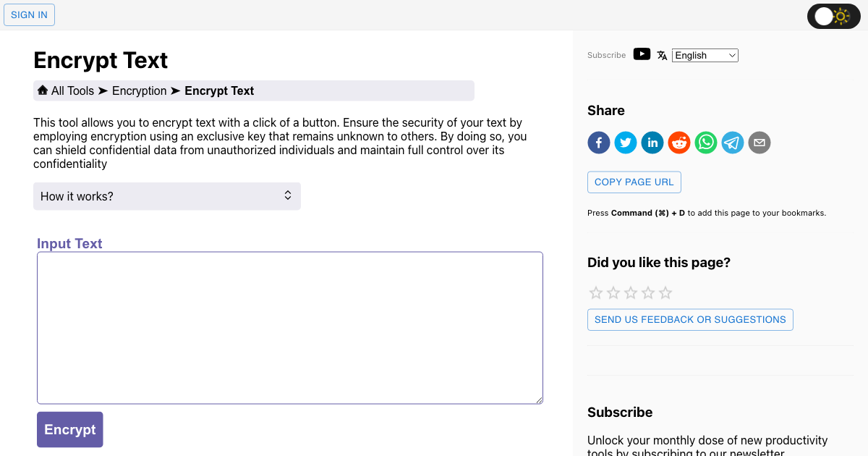Switch the theme using the sun toggle
The width and height of the screenshot is (868, 456).
842,16
